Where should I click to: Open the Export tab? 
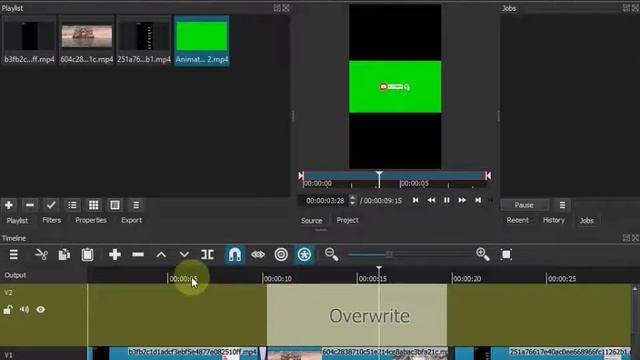131,220
